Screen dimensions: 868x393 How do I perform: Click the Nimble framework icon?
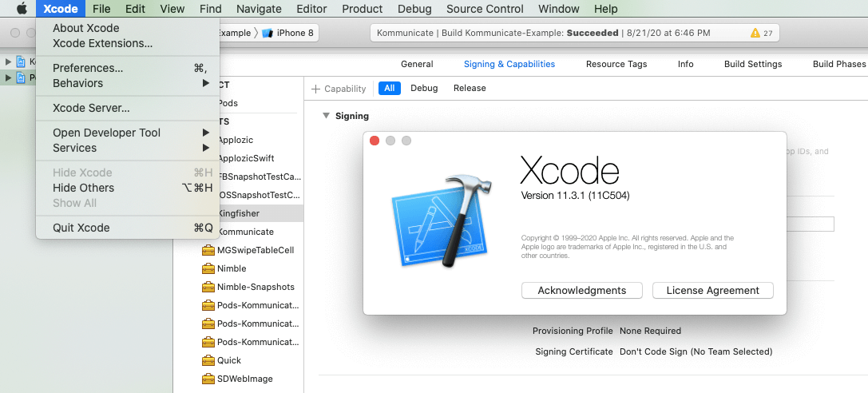point(208,268)
